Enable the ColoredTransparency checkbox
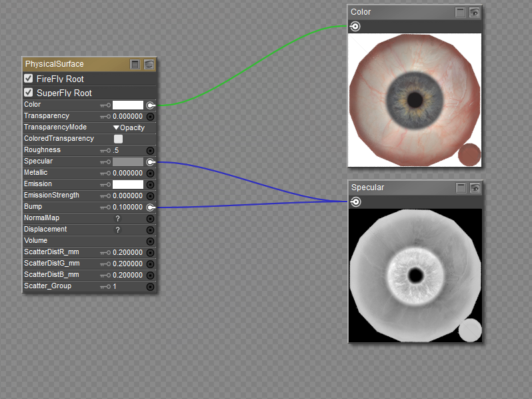Image resolution: width=532 pixels, height=399 pixels. coord(118,139)
